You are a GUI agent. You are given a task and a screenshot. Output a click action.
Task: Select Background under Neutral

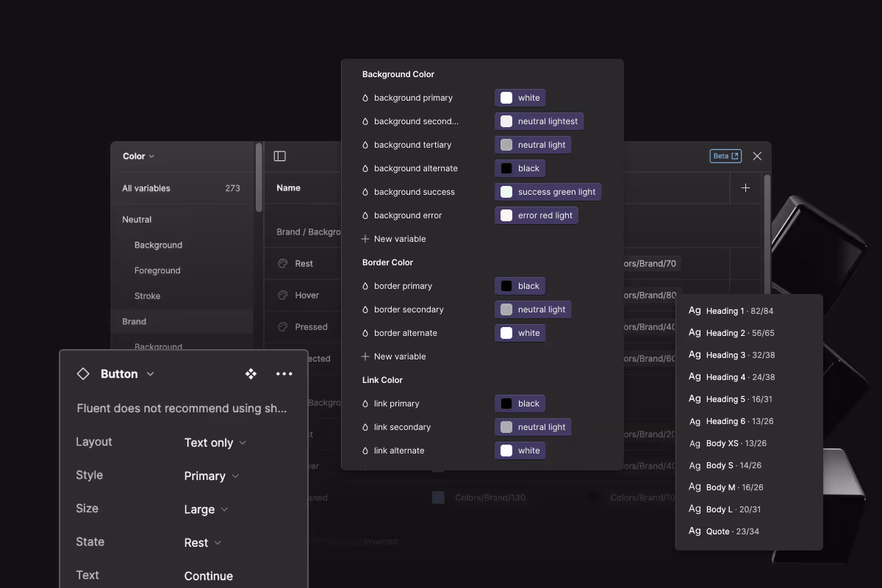click(158, 245)
